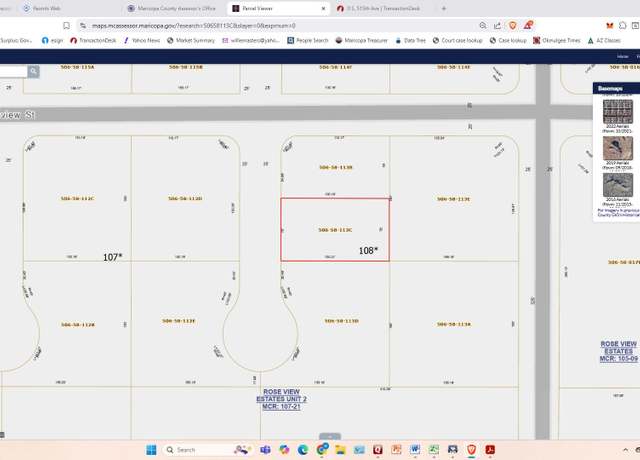Select parcel label 506-58-113B
The height and width of the screenshot is (460, 640).
(336, 167)
